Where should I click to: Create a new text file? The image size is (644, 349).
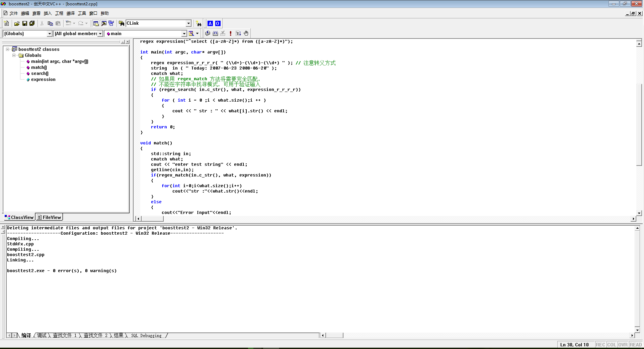point(7,23)
